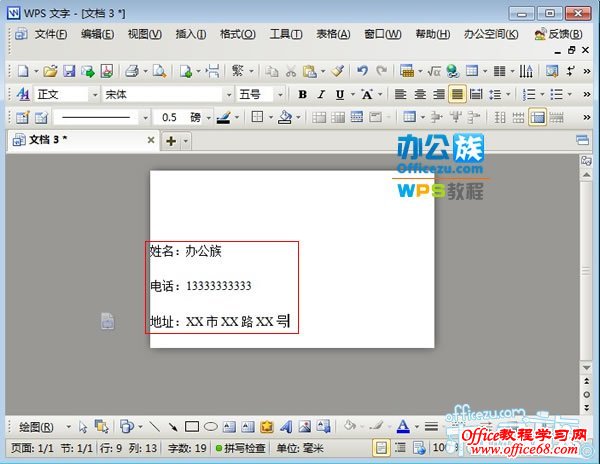
Task: Toggle highlighted table gridlines button
Action: 538,117
